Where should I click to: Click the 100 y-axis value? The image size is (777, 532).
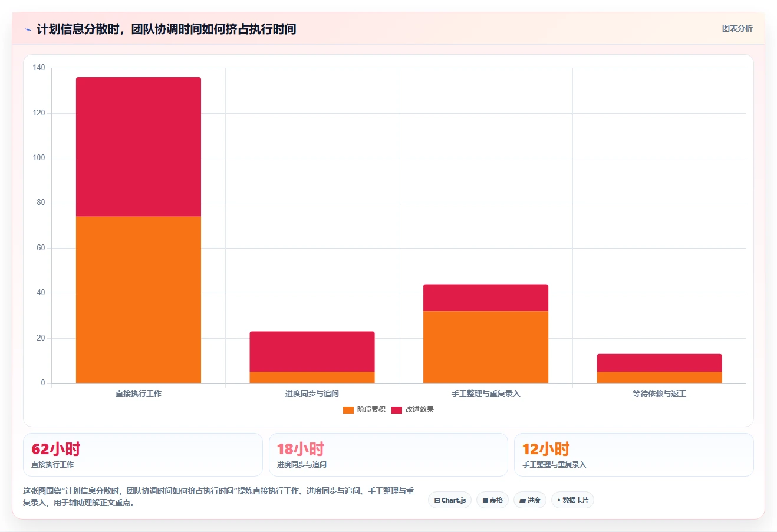pos(39,158)
